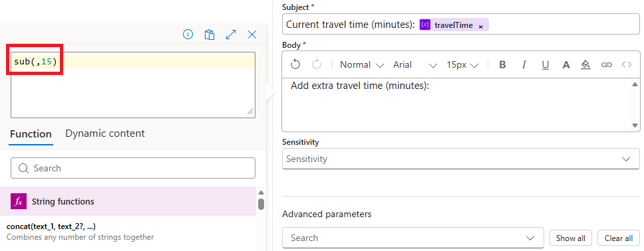Open the Arial font dropdown
Image resolution: width=644 pixels, height=251 pixels.
tap(415, 65)
